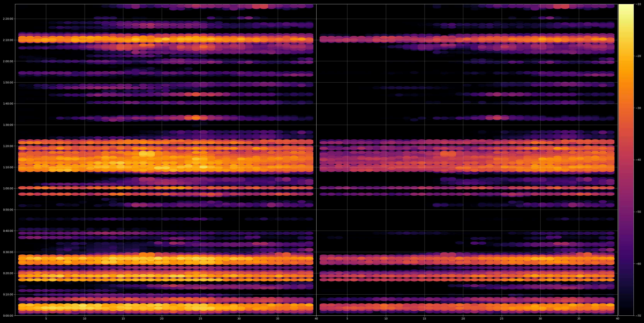Click the 0:30:00 time axis label
644x323 pixels.
pos(8,252)
